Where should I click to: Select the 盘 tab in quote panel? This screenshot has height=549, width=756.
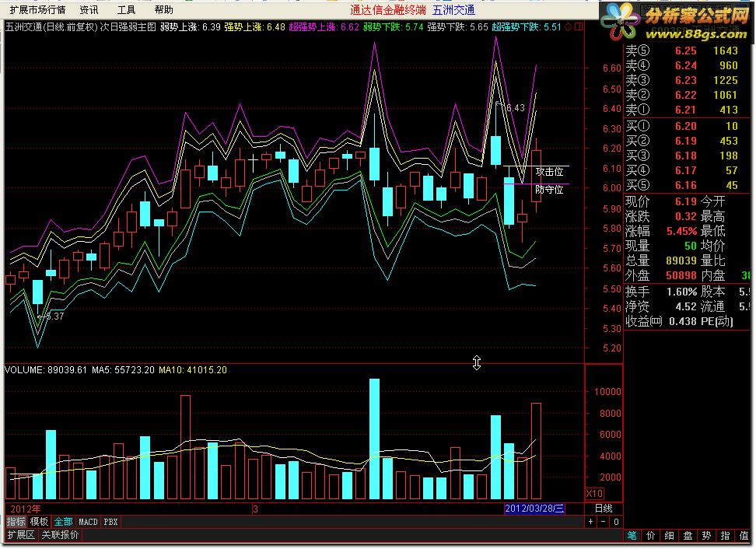688,536
